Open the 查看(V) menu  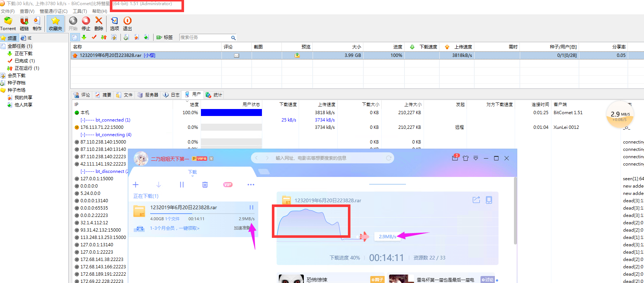tap(27, 11)
